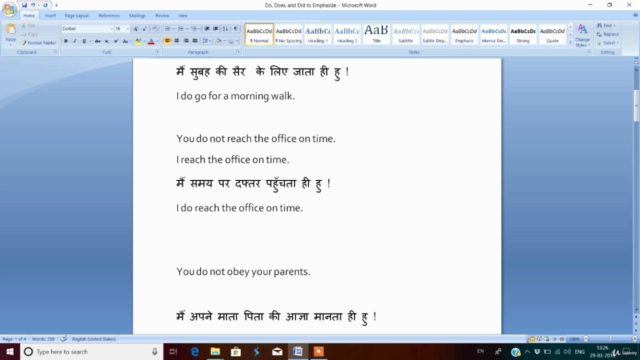640x360 pixels.
Task: Expand the multilevel list dropdown
Action: click(200, 29)
